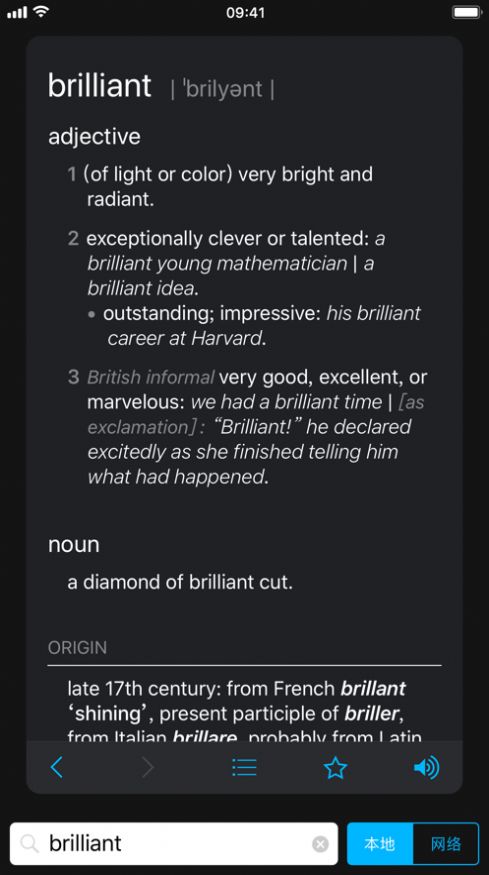Tap the italic word brillant in origin
489x875 pixels.
pos(373,689)
